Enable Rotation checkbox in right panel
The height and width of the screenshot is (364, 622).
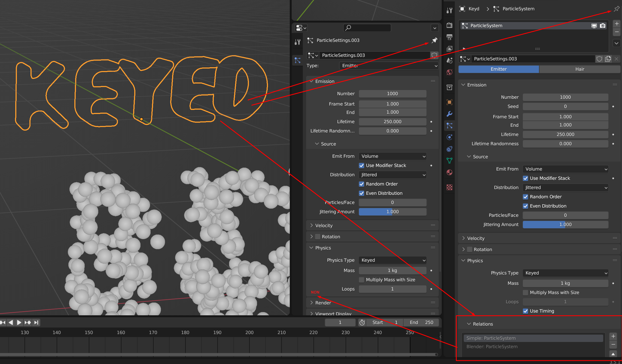pyautogui.click(x=469, y=249)
